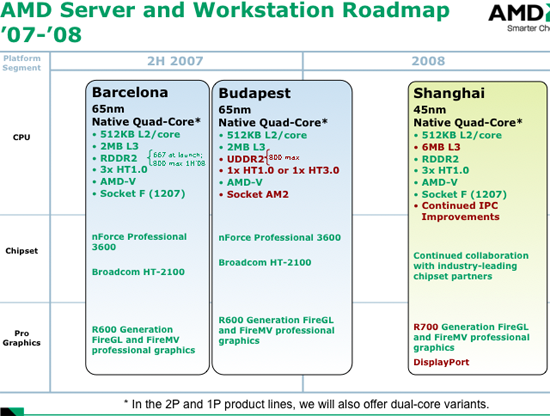Click Socket AM2 in Budapest box

coord(258,194)
